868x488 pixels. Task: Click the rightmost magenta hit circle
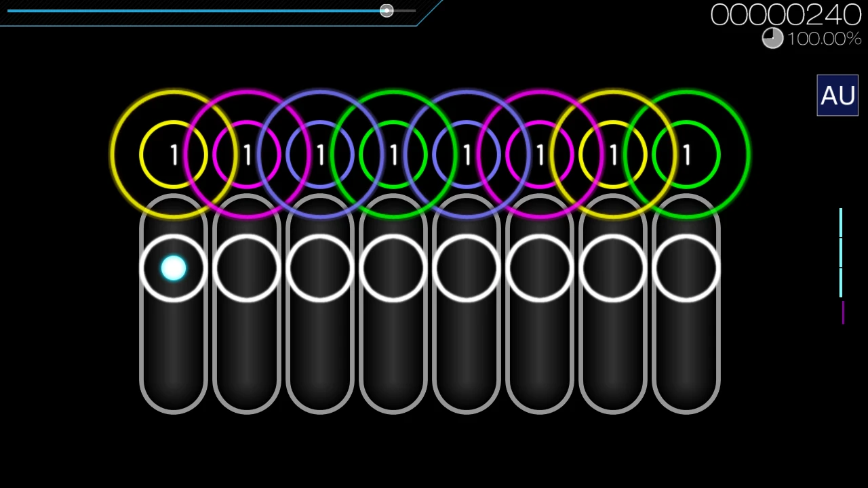pos(540,155)
